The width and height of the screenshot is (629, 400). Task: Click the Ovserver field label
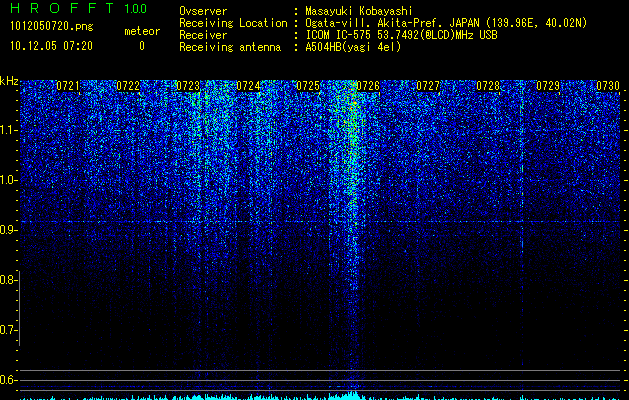coord(203,11)
